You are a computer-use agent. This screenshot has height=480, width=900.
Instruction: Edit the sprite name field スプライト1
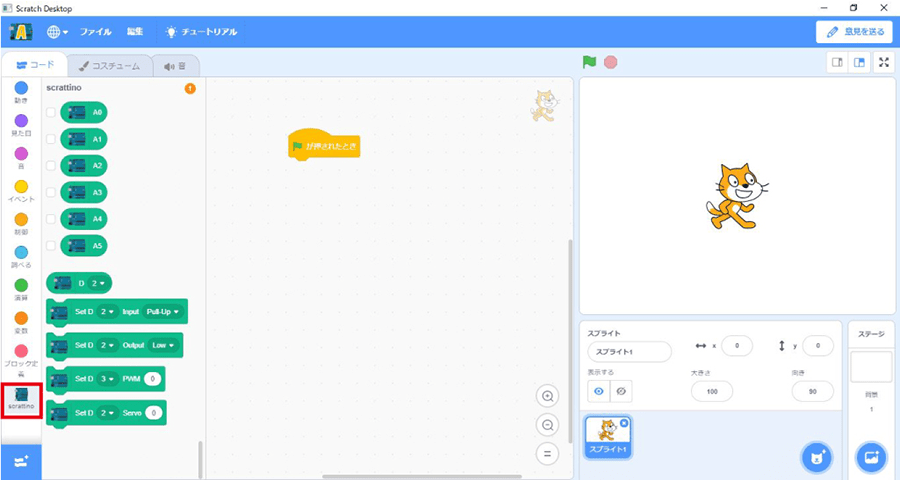point(629,352)
